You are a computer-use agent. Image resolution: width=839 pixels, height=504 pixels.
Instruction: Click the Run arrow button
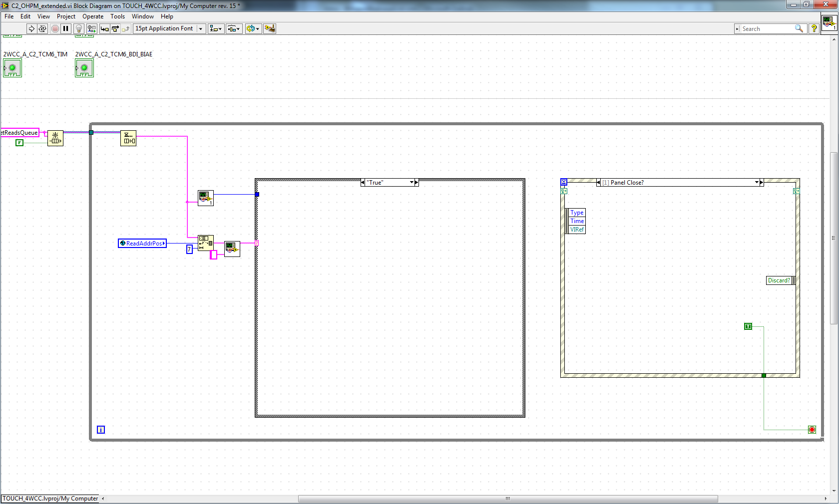pyautogui.click(x=31, y=29)
